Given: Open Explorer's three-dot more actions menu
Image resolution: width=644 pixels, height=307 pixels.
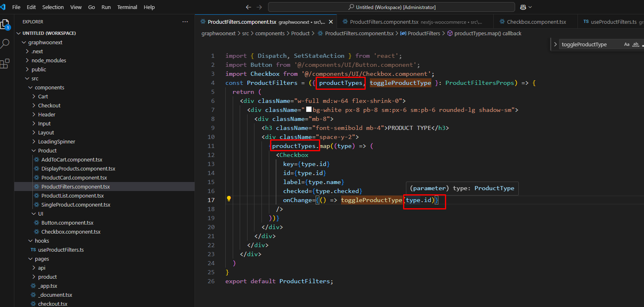Looking at the screenshot, I should click(x=185, y=22).
